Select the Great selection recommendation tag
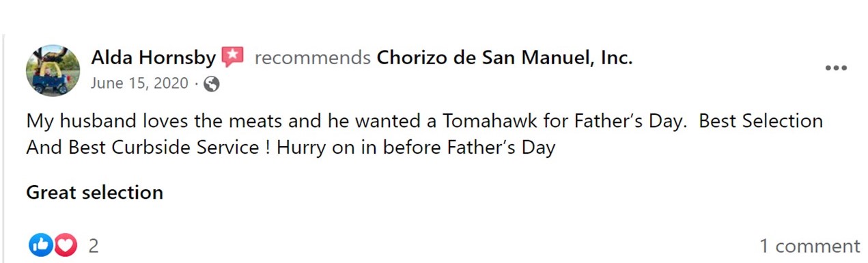 coord(94,193)
